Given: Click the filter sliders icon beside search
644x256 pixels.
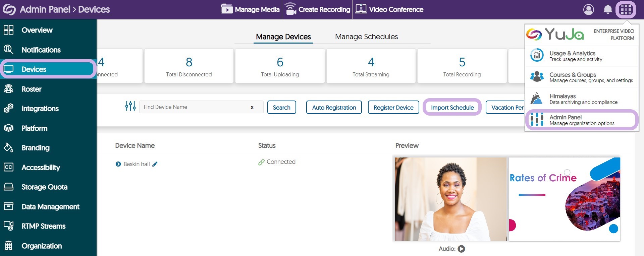Looking at the screenshot, I should click(x=130, y=107).
